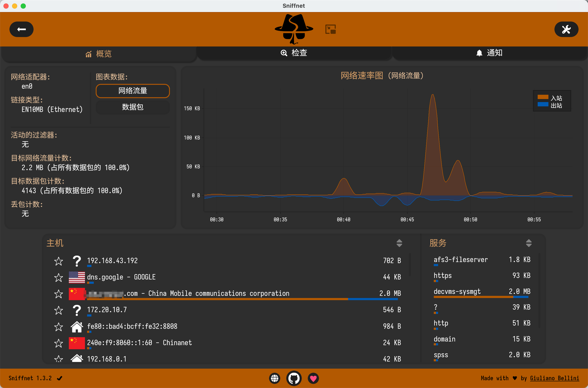
Task: Open sort arrows for 服务 list
Action: tap(529, 243)
